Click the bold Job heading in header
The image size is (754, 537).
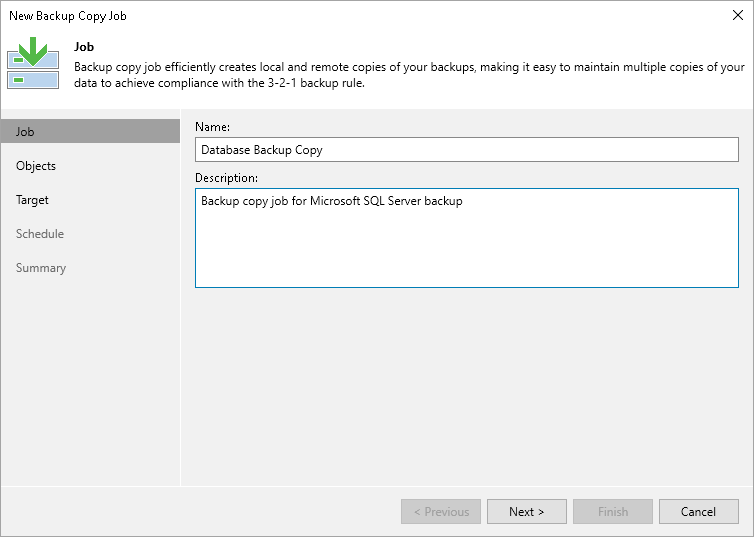click(x=84, y=47)
